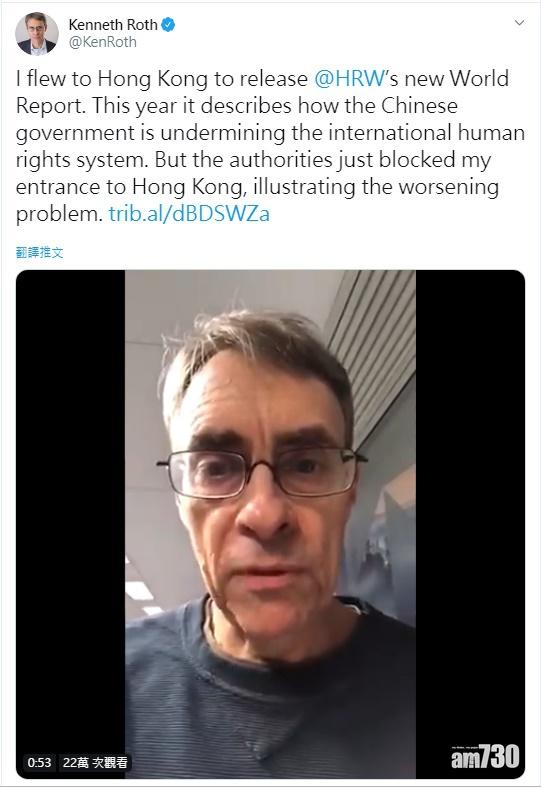Visit the @KenRoth handle link
The height and width of the screenshot is (788, 541).
(102, 42)
